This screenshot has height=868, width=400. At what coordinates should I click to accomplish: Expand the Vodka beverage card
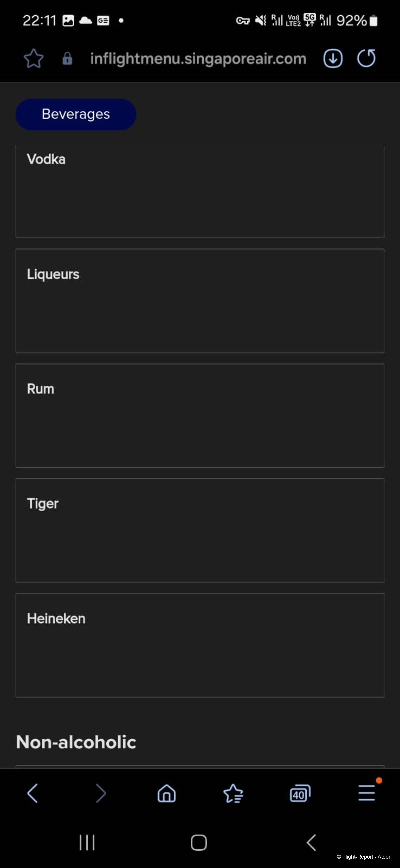point(200,192)
